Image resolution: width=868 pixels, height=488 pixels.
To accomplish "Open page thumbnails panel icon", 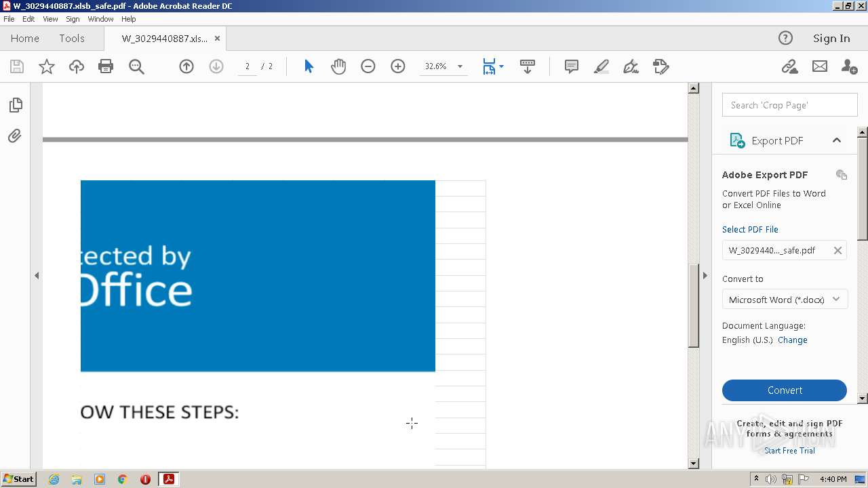I will coord(15,105).
